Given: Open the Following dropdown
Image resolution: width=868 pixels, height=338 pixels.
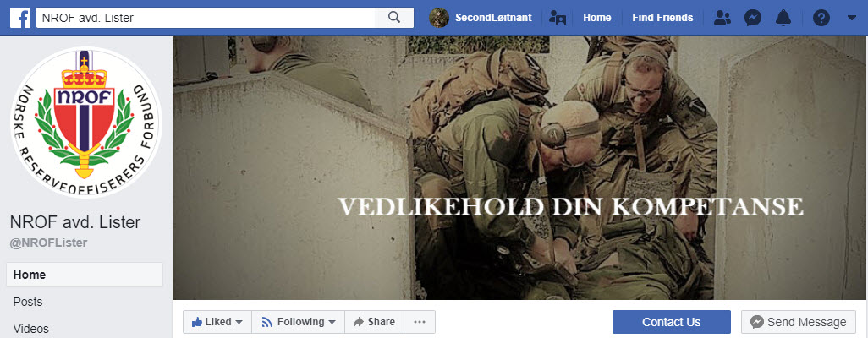Looking at the screenshot, I should tap(299, 322).
